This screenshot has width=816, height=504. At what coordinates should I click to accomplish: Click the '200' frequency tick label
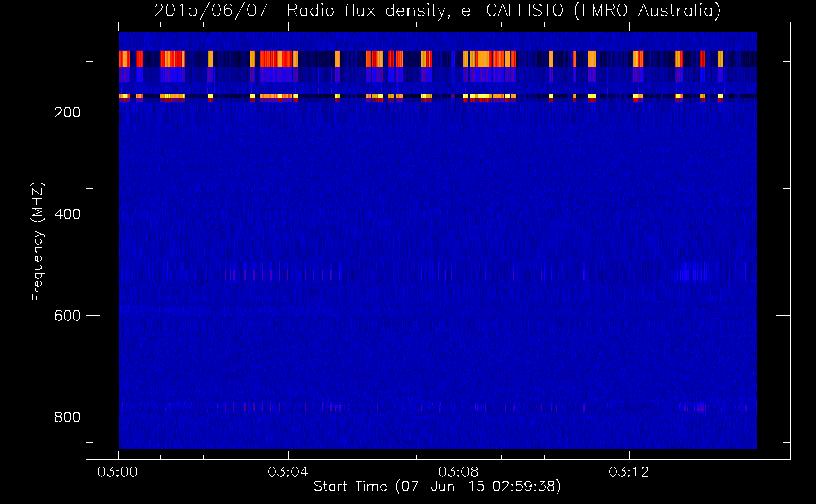pyautogui.click(x=68, y=112)
